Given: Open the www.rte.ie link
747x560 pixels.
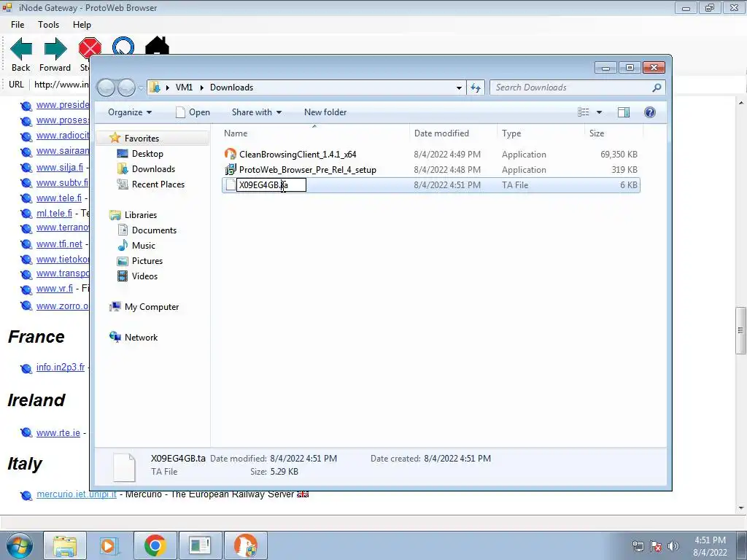Looking at the screenshot, I should point(58,433).
